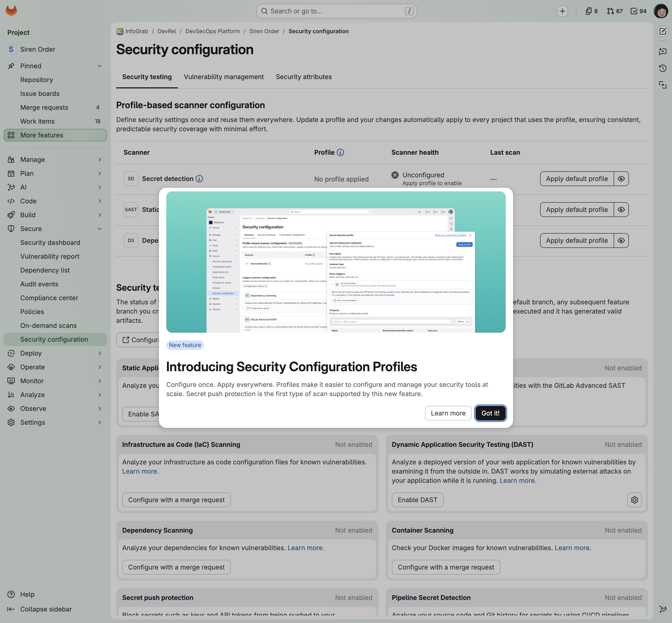Preview Secret detection default profile eye icon
Viewport: 672px width, 623px height.
point(621,179)
